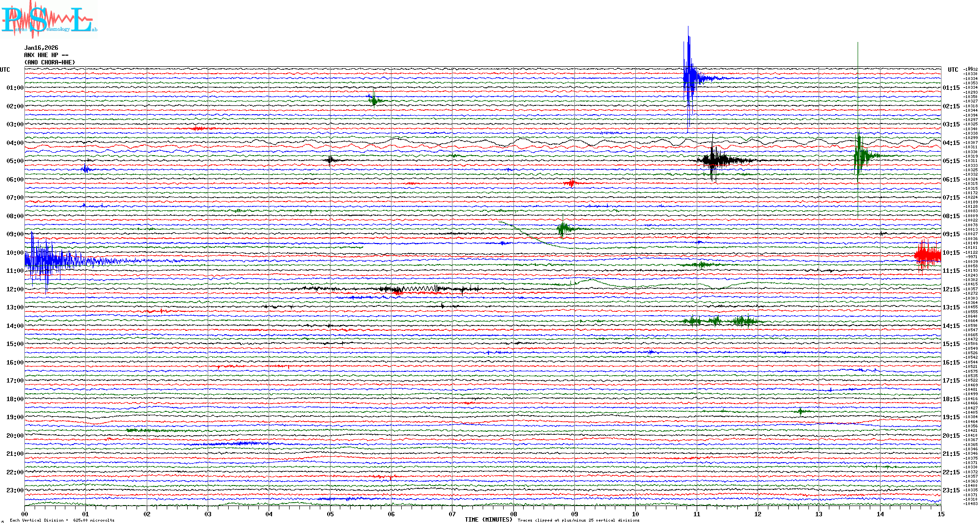Image resolution: width=980 pixels, height=527 pixels.
Task: Click the Each Vertical Division scale note
Action: [62, 520]
